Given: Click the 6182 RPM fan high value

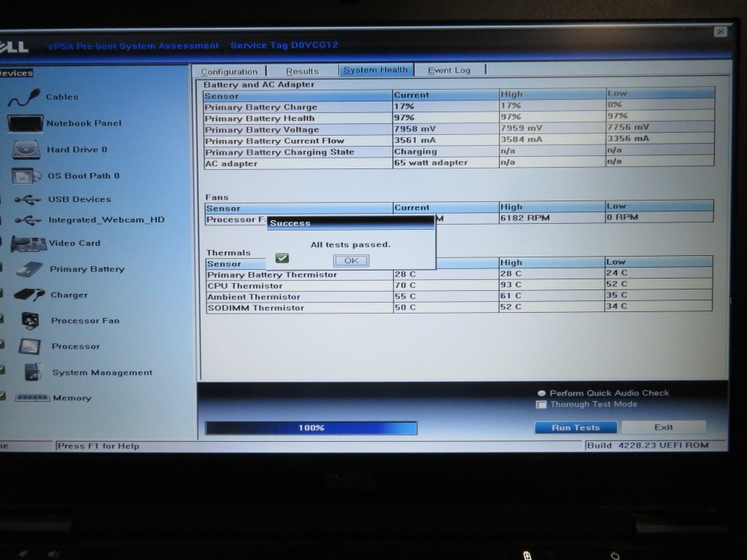Looking at the screenshot, I should 525,218.
